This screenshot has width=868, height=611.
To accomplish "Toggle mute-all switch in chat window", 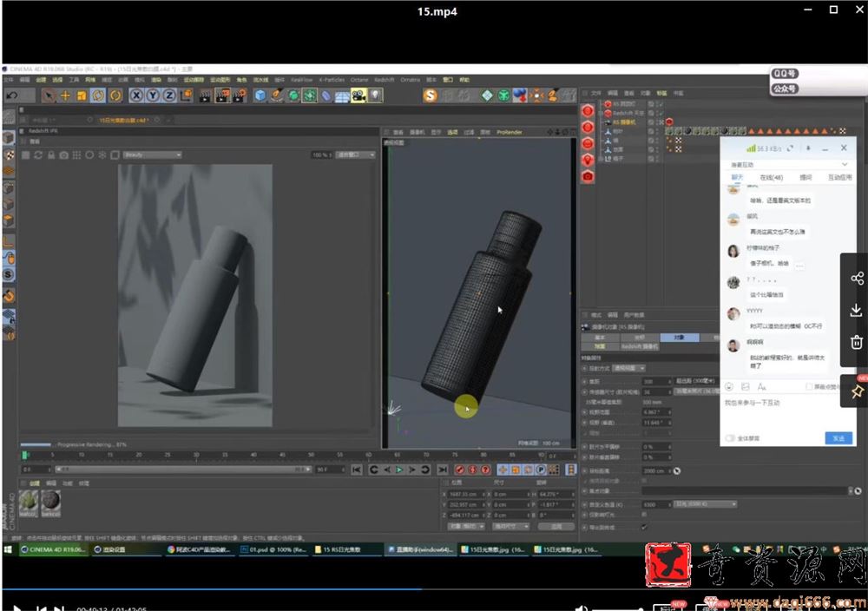I will [x=731, y=438].
